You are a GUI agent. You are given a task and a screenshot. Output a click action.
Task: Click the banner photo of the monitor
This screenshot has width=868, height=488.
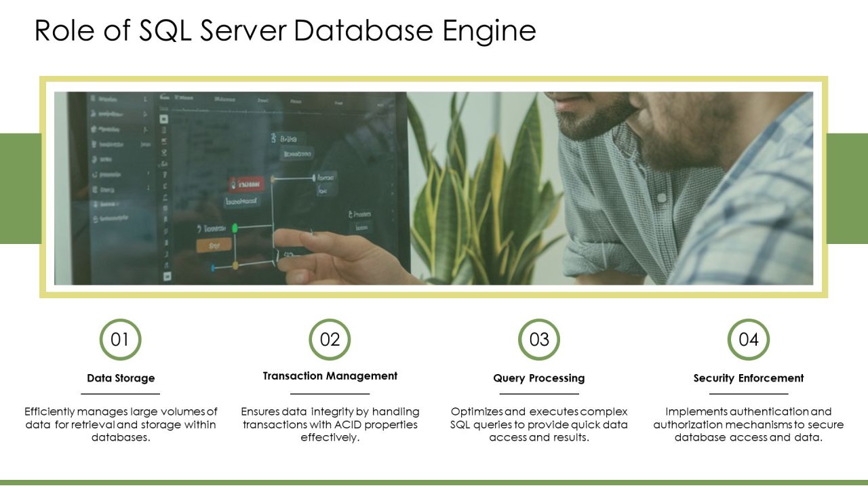tap(433, 188)
